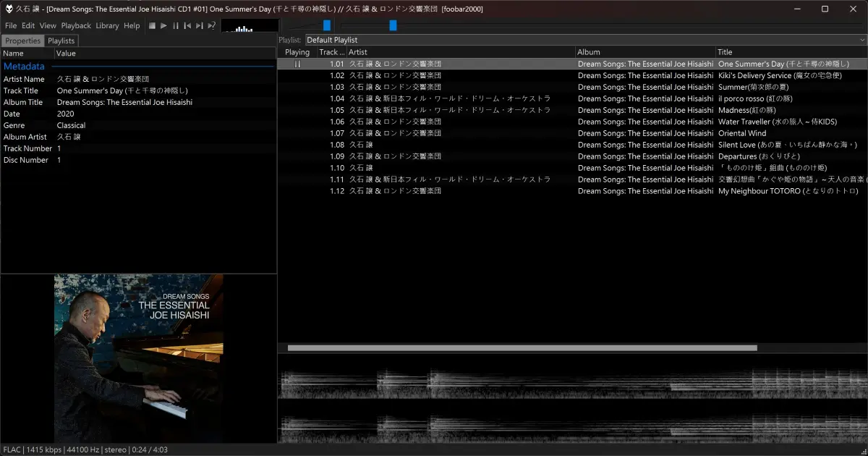
Task: Switch to the Playlists tab
Action: [61, 41]
